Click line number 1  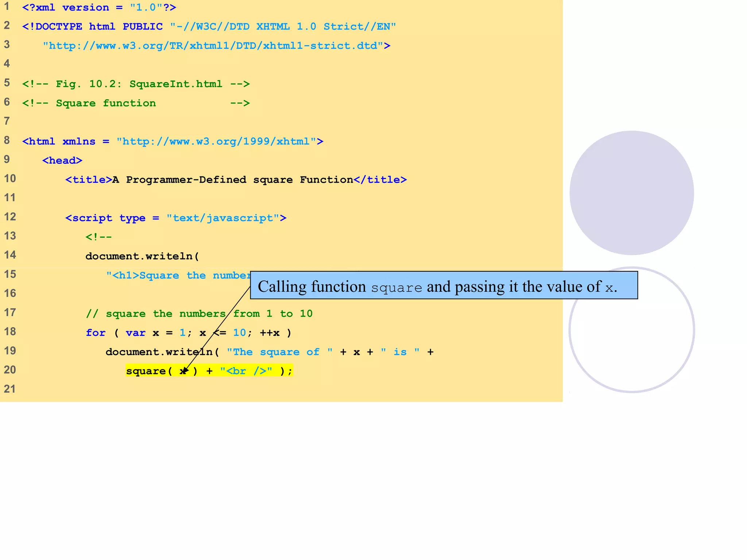point(7,7)
